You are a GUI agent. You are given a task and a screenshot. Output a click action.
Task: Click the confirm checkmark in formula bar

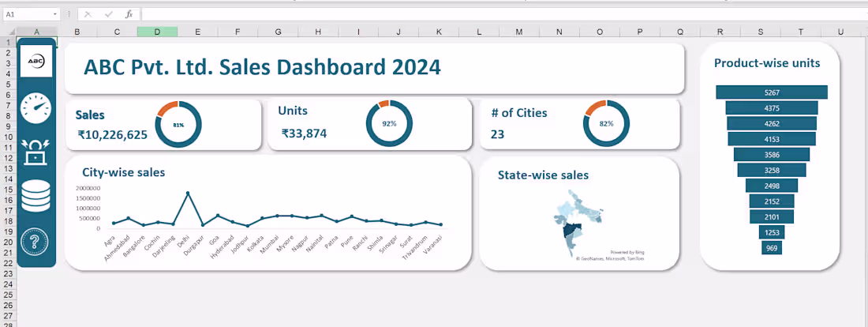[x=109, y=14]
